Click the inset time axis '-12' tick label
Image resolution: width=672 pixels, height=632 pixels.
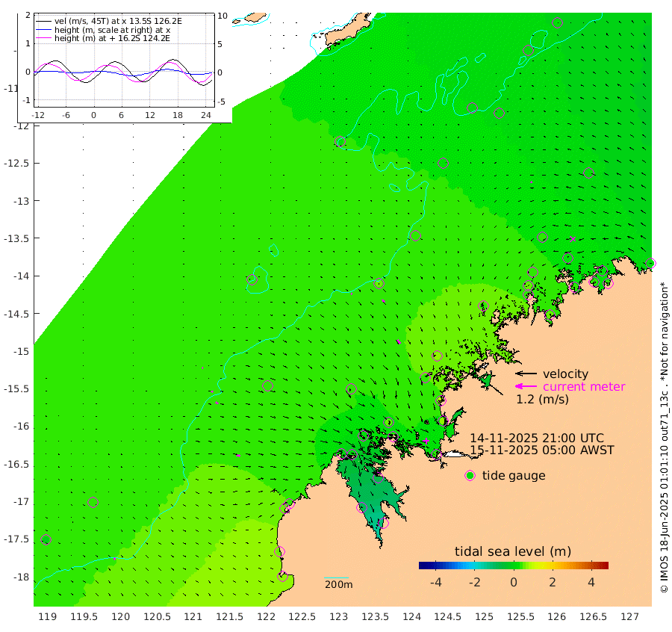pyautogui.click(x=38, y=115)
